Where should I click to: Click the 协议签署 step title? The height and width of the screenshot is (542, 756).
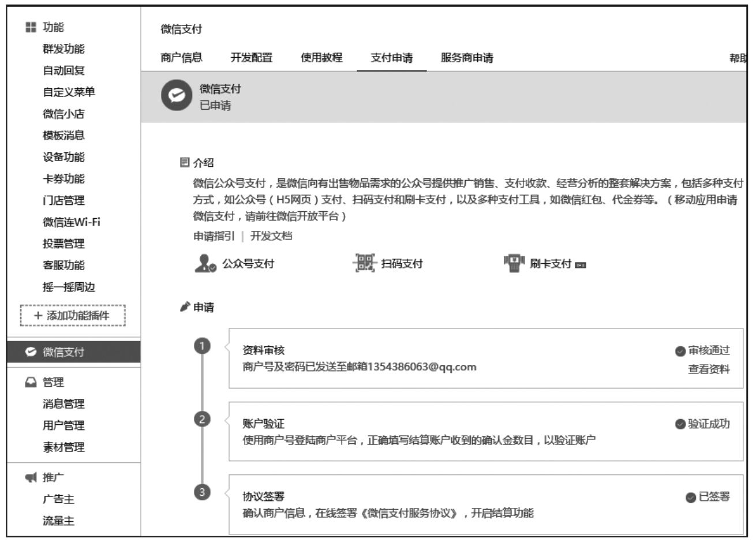pos(263,496)
